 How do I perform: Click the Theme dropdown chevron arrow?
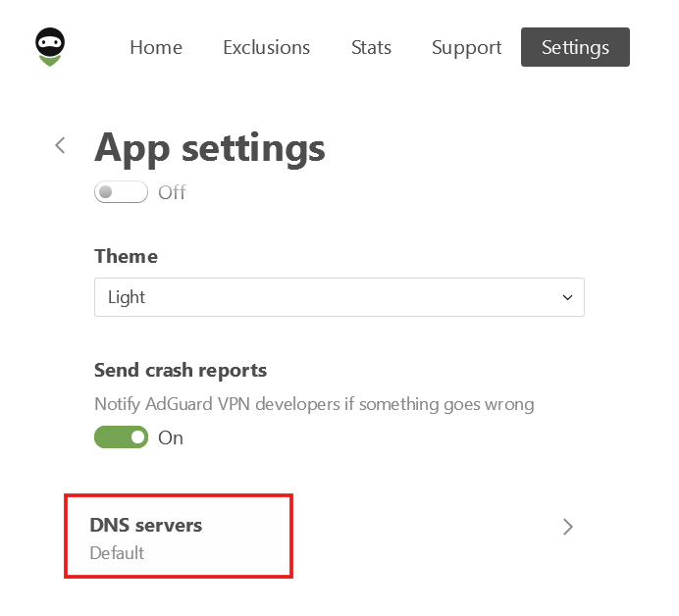[567, 297]
